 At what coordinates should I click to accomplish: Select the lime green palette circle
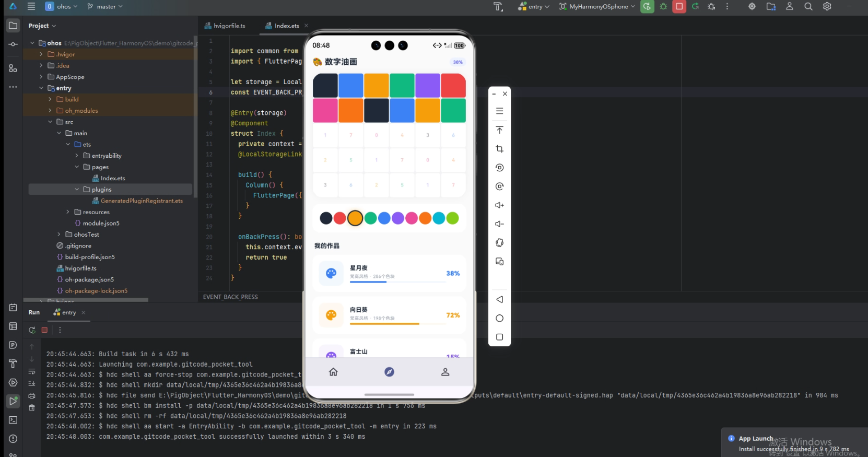(453, 218)
